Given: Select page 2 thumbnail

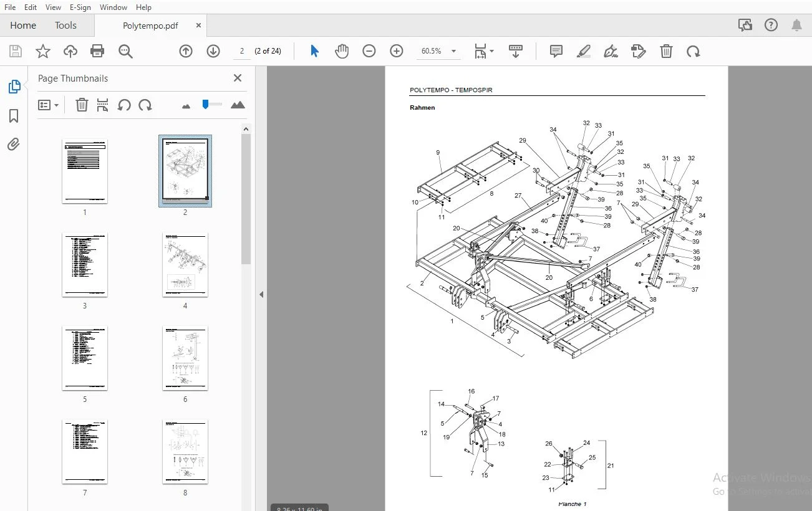Looking at the screenshot, I should [x=185, y=171].
